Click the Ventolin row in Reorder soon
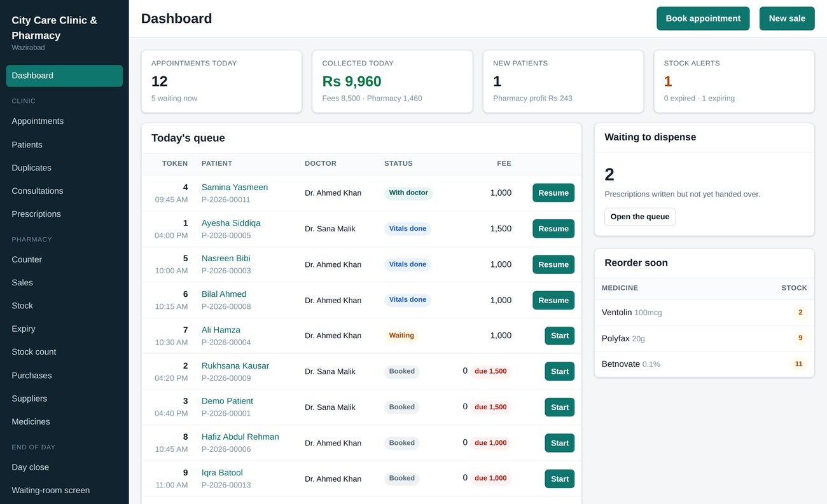 tap(704, 313)
